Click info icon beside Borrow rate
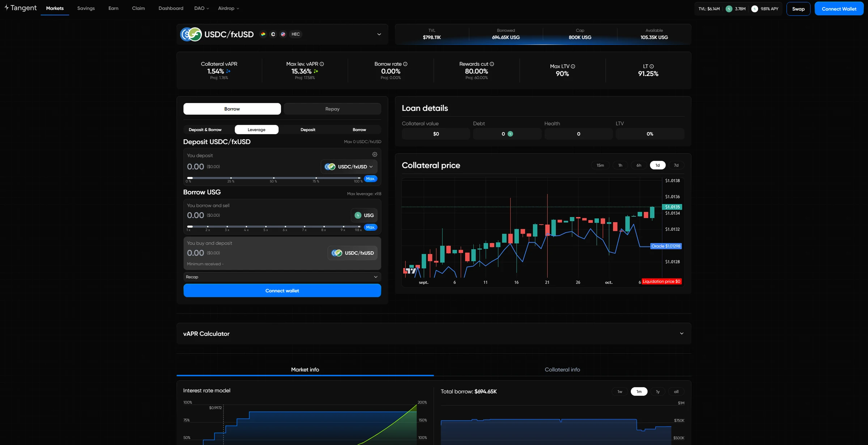Viewport: 868px width, 445px height. click(405, 64)
